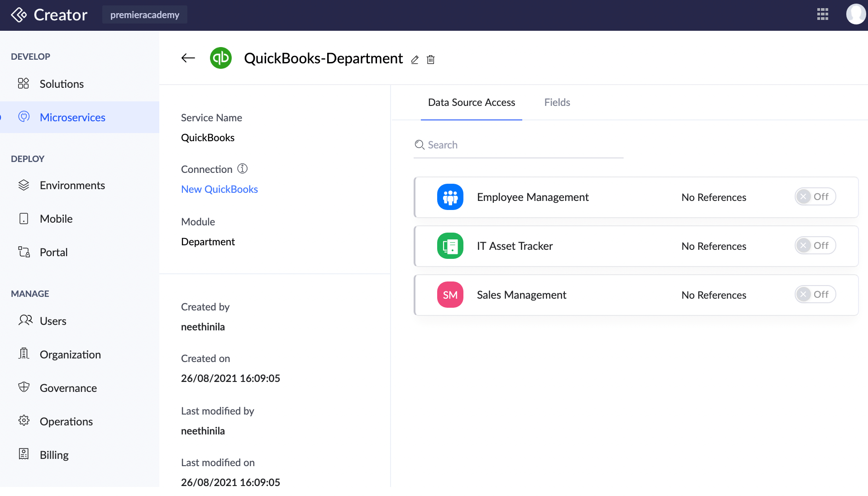Click the Last modified on timestamp

point(230,482)
